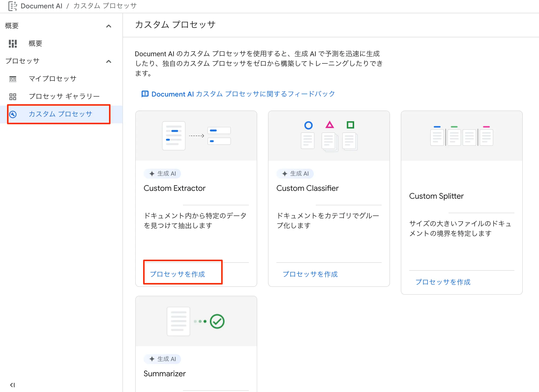Click the 生成 AI badge on Custom Classifier

point(295,174)
